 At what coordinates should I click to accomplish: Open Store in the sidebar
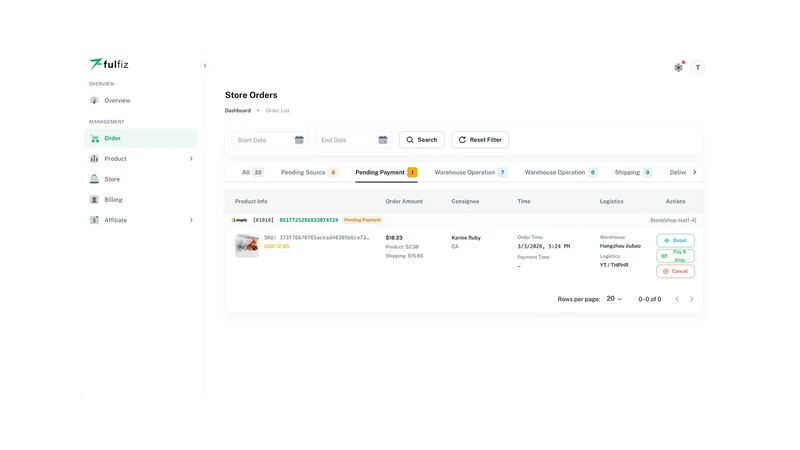141,179
